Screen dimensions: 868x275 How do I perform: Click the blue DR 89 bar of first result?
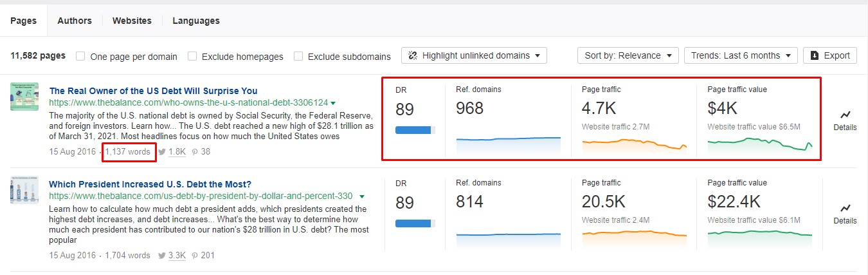pos(413,130)
